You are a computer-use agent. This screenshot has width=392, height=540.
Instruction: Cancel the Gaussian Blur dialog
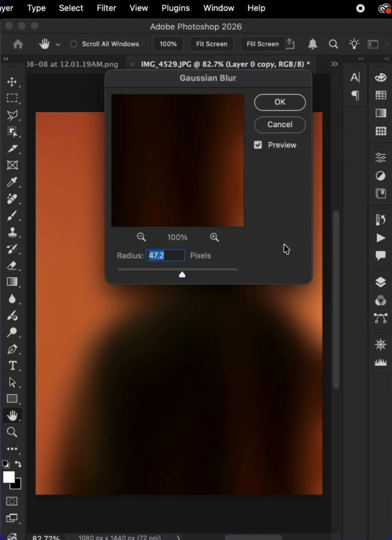pyautogui.click(x=280, y=125)
